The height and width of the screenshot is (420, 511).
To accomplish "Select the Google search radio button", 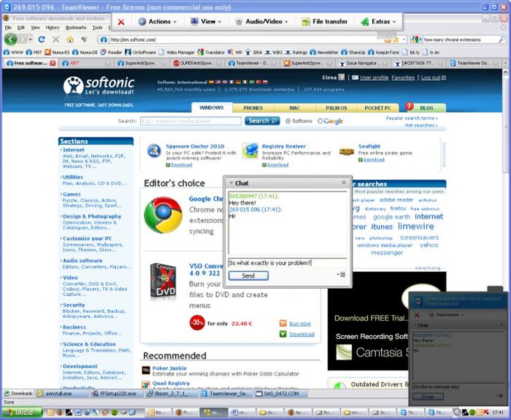I will click(x=320, y=121).
